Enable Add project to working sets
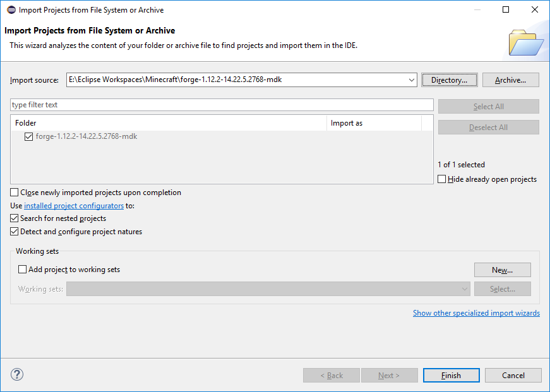Viewport: 550px width, 392px height. coord(23,270)
